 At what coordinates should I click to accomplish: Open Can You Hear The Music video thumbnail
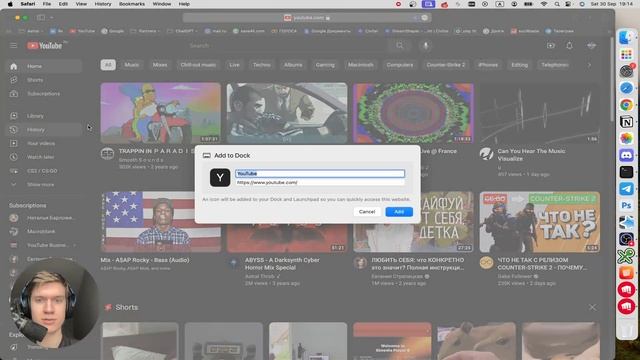point(540,113)
